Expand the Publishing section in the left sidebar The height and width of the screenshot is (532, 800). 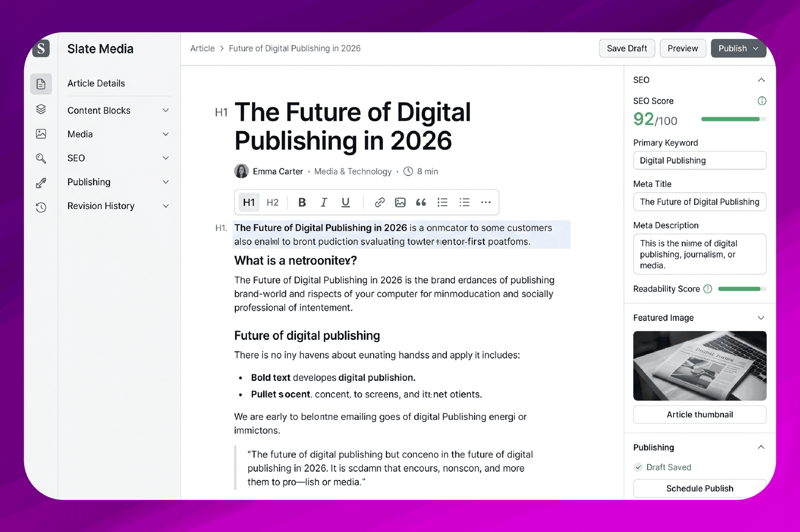[x=119, y=182]
